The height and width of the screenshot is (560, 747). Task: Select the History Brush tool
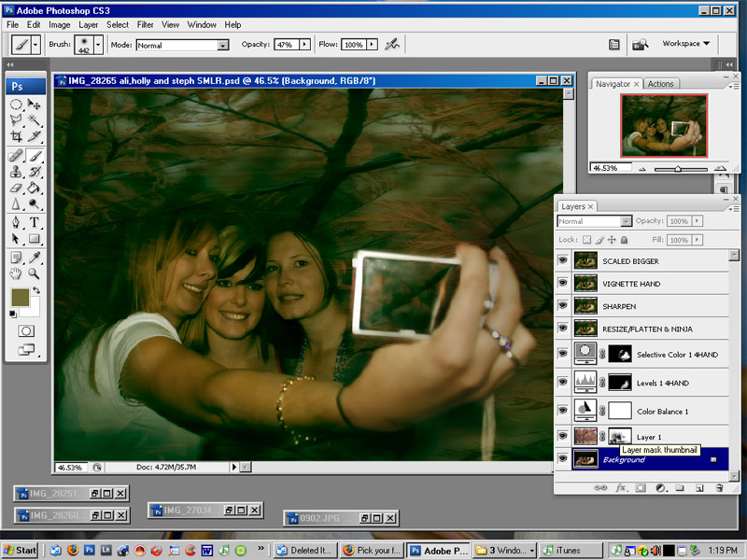pyautogui.click(x=34, y=172)
